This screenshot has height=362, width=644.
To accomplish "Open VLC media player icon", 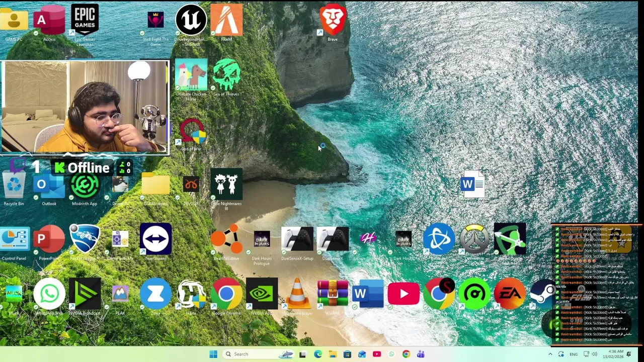I will [297, 294].
